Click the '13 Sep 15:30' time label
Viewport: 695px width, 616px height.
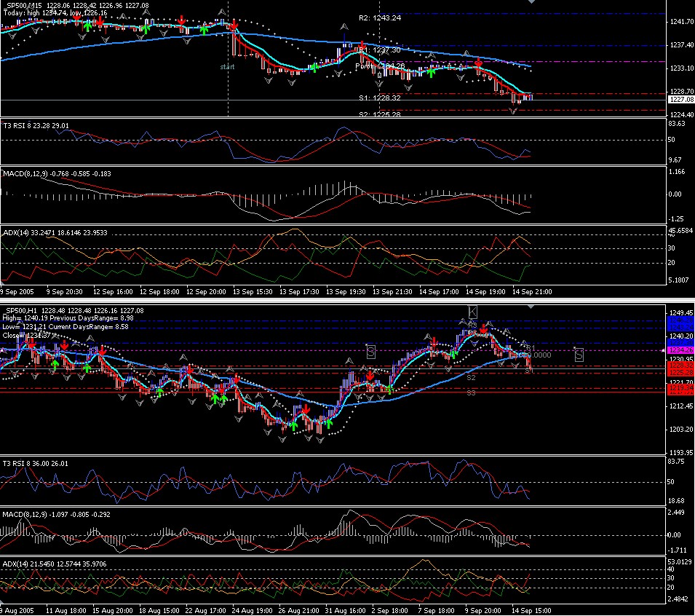(x=253, y=292)
